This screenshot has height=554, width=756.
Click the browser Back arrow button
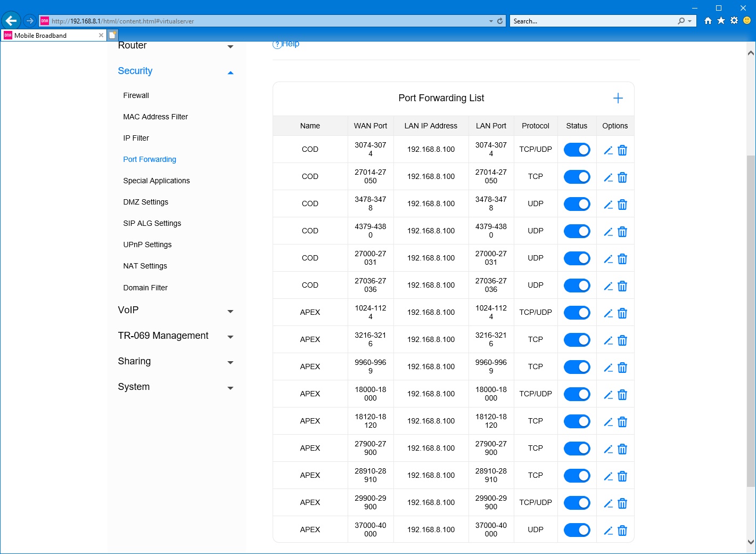(11, 21)
